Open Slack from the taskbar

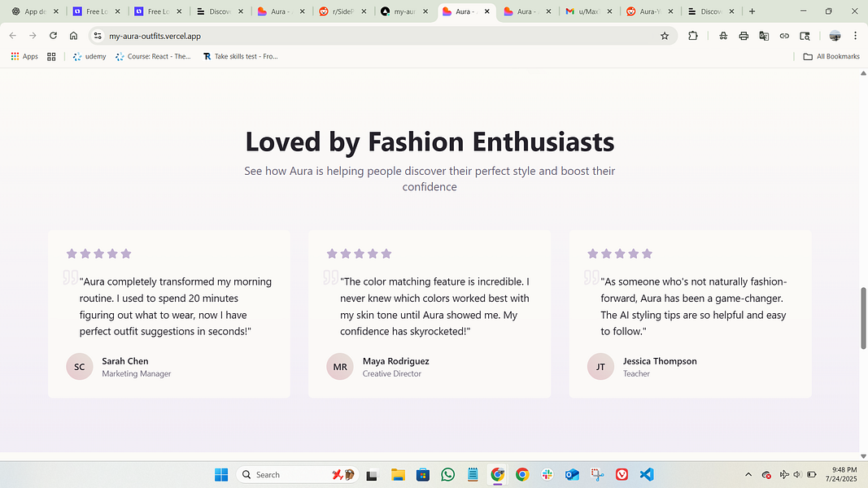point(547,474)
